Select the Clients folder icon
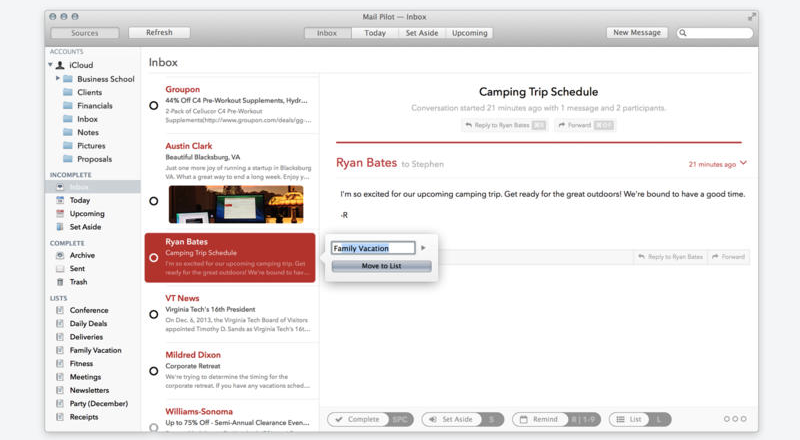The height and width of the screenshot is (440, 800). tap(67, 92)
